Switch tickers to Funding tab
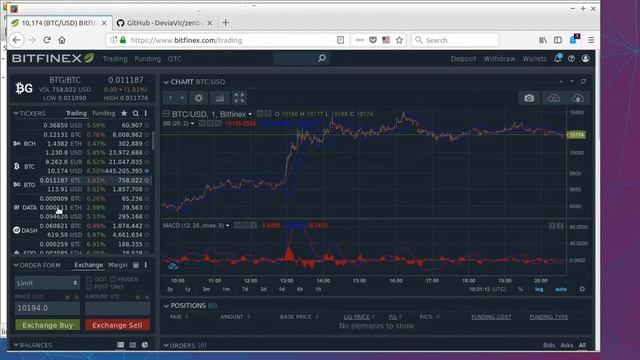 coord(104,113)
